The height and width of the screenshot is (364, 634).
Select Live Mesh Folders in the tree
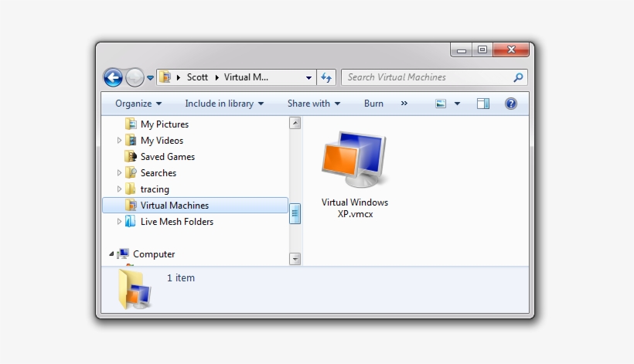(x=177, y=221)
